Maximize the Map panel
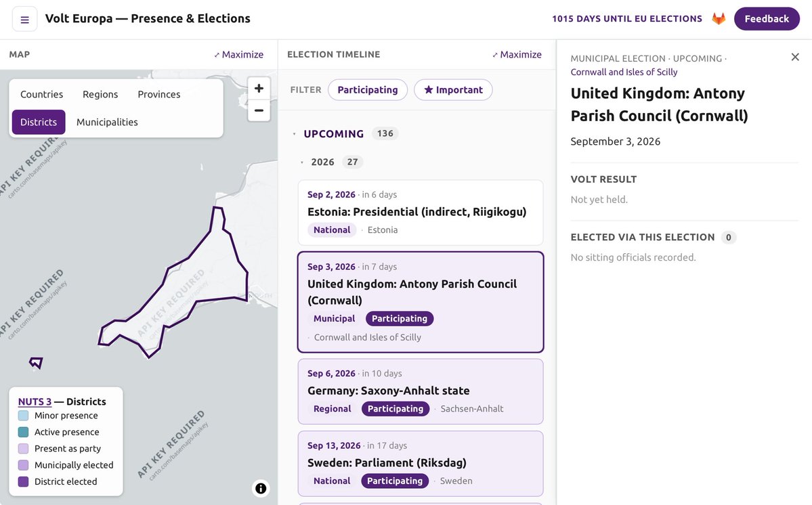Image resolution: width=812 pixels, height=505 pixels. pos(239,54)
